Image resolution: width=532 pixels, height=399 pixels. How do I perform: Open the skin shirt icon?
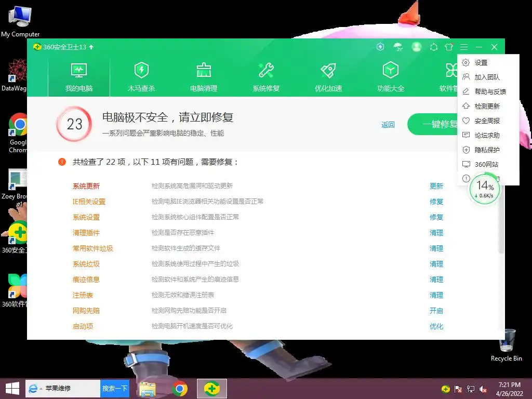(x=449, y=47)
